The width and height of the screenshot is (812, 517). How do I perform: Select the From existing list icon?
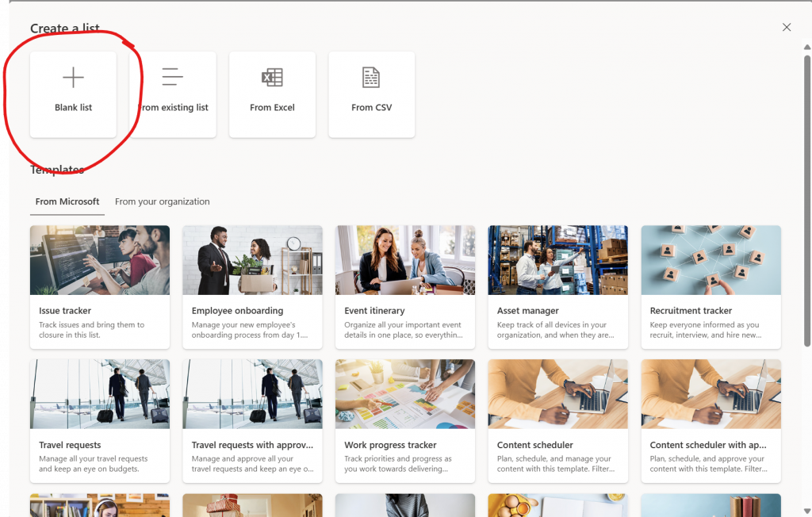point(173,77)
